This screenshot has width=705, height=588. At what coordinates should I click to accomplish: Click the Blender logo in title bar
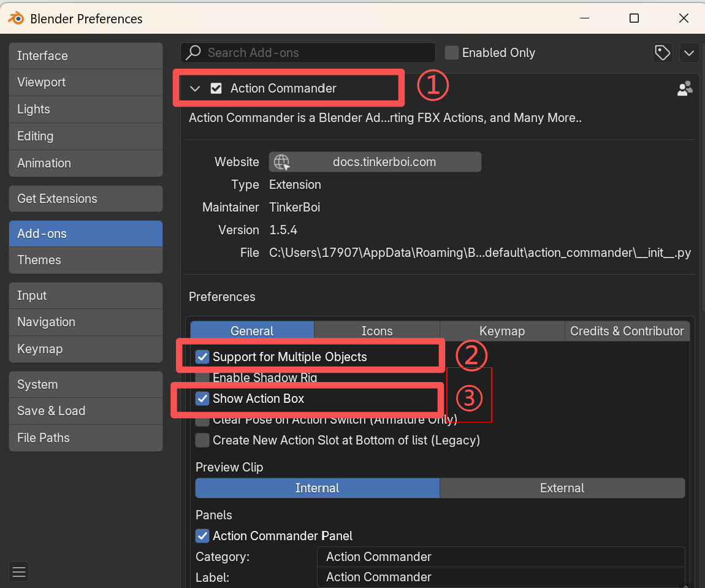pos(16,18)
